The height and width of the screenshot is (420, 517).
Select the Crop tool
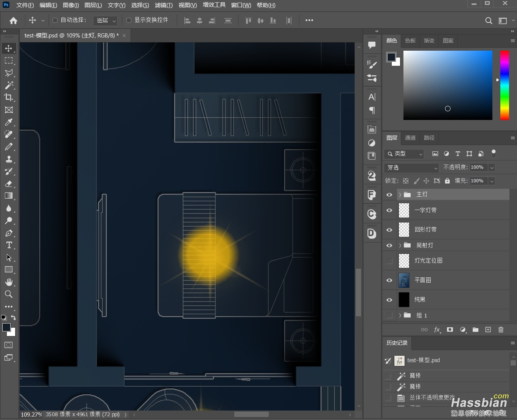coord(9,97)
